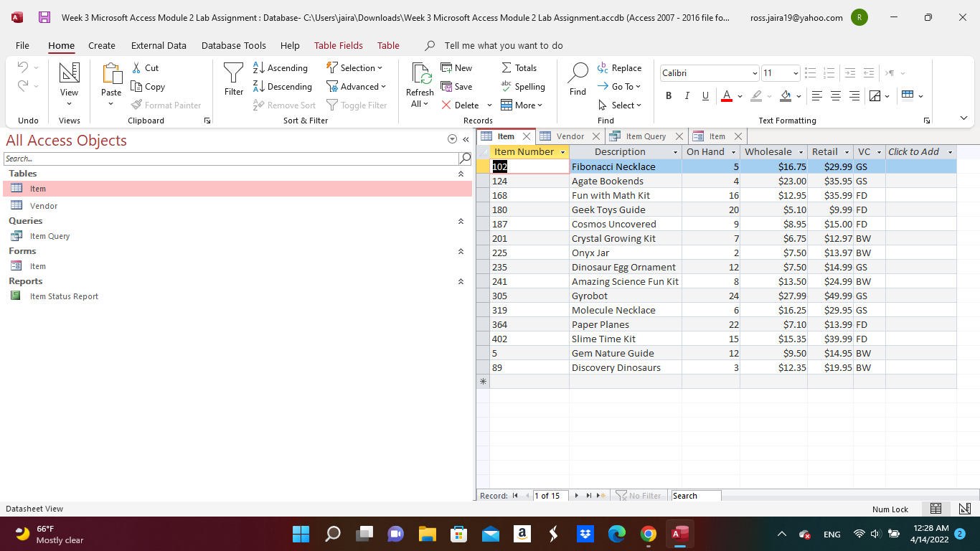980x551 pixels.
Task: Click the Save icon in the title bar
Action: click(x=44, y=17)
